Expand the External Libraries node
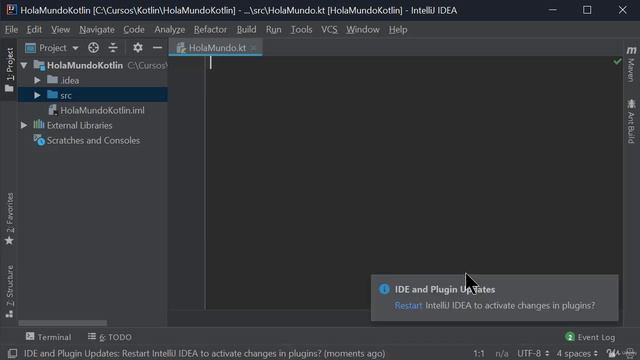The image size is (640, 360). click(x=24, y=125)
